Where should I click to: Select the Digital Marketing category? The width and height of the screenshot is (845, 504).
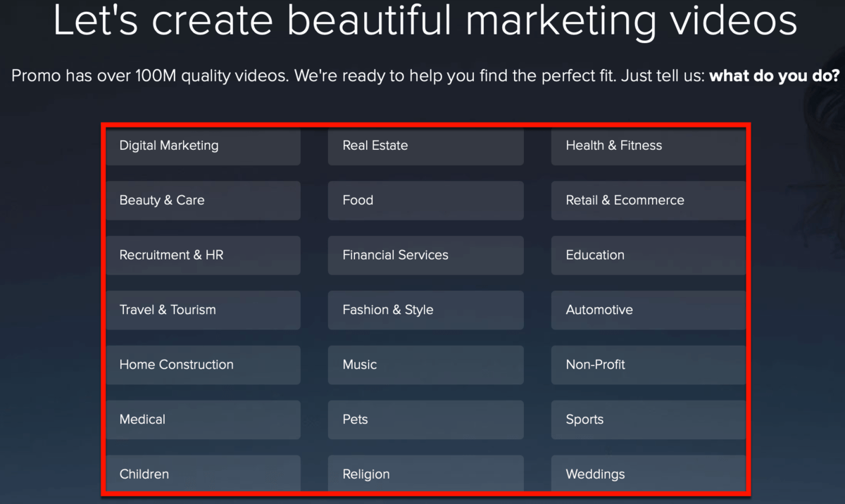click(x=203, y=146)
